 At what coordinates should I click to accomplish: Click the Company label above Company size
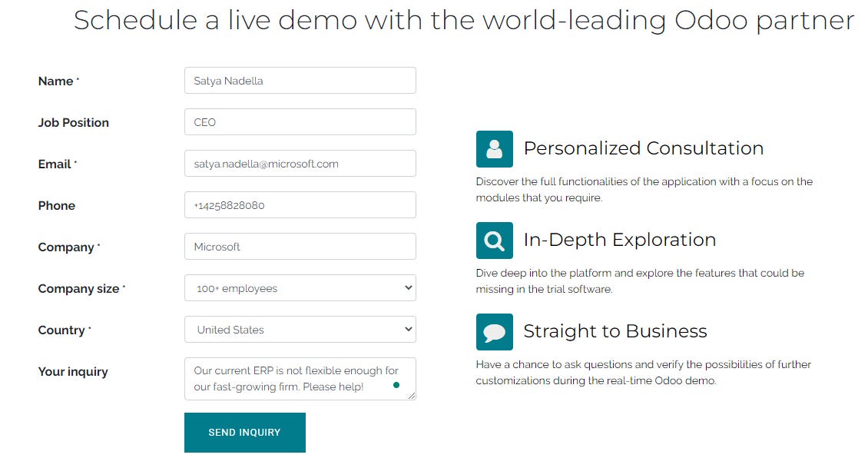(x=68, y=247)
